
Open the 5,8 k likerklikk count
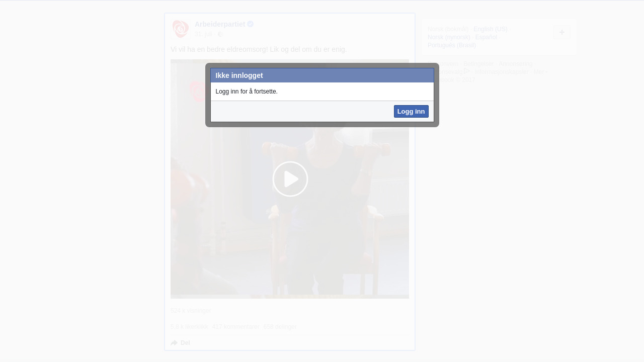(x=189, y=327)
